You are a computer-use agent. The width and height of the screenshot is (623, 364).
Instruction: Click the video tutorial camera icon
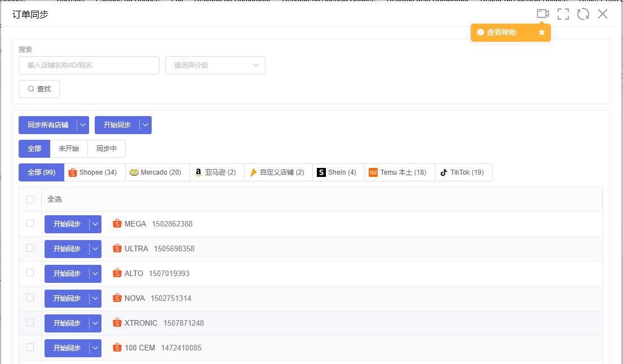(x=542, y=14)
